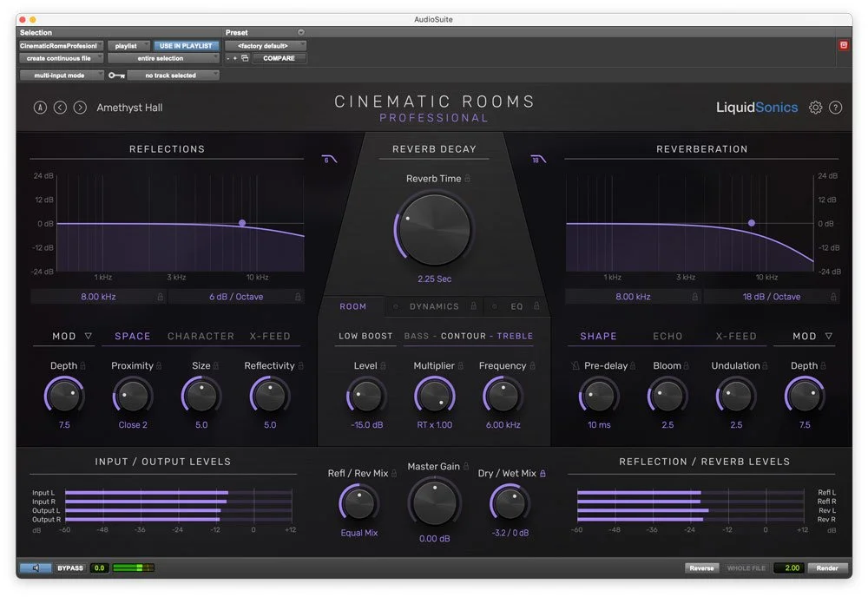Image resolution: width=868 pixels, height=597 pixels.
Task: Click the Render button
Action: point(826,567)
